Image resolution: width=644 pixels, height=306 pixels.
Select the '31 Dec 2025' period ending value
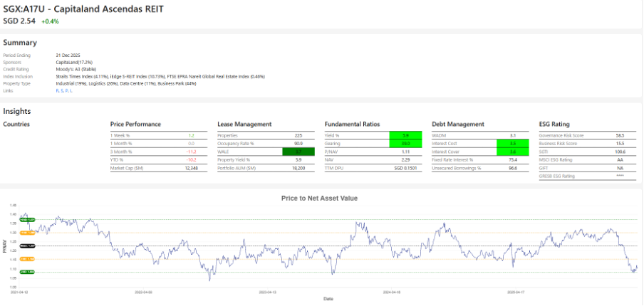pyautogui.click(x=68, y=55)
